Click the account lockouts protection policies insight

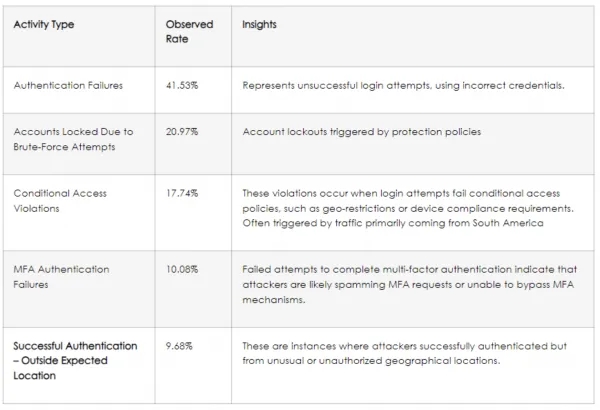[x=364, y=132]
